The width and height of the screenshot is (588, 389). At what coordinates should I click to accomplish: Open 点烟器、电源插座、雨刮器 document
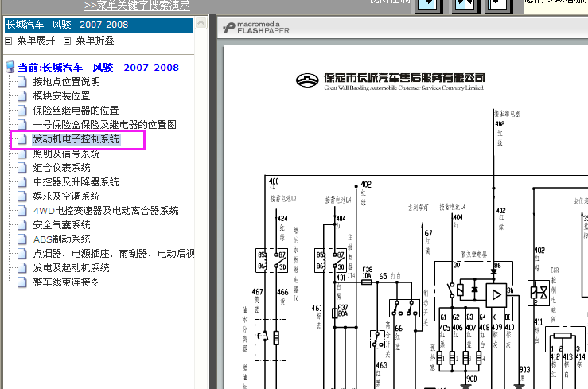(113, 254)
